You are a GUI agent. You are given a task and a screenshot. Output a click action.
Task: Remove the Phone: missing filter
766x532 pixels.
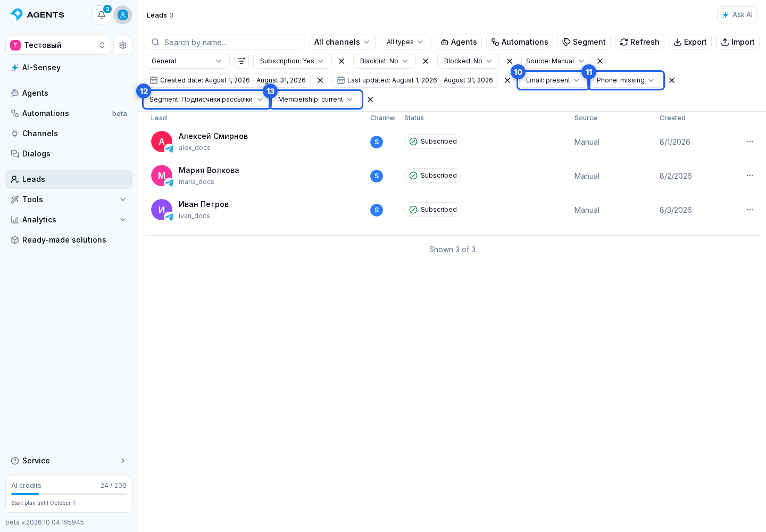[672, 80]
